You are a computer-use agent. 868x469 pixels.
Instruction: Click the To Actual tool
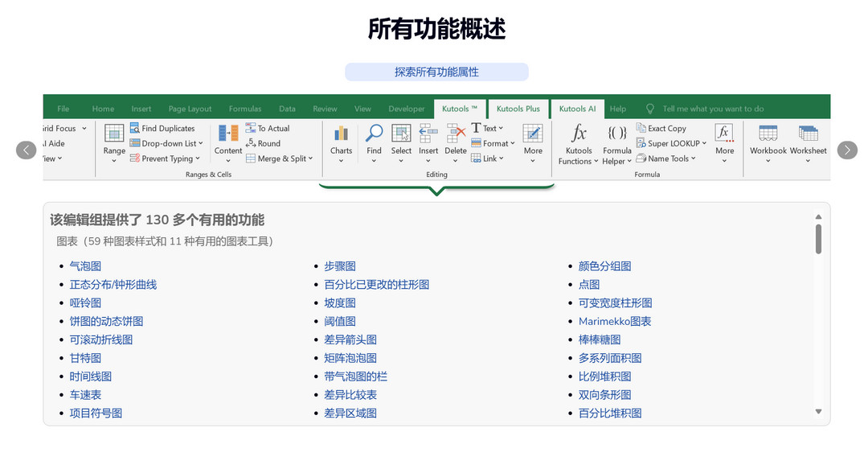coord(268,128)
